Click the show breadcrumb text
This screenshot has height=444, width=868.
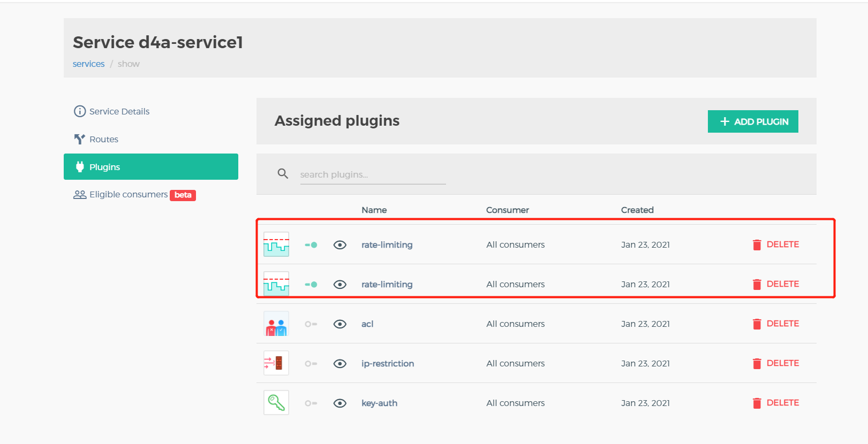[129, 64]
